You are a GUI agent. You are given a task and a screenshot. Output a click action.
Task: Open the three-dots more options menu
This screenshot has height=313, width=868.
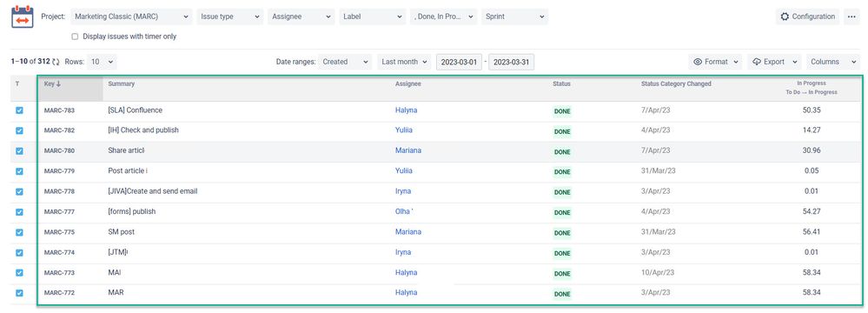pyautogui.click(x=852, y=17)
